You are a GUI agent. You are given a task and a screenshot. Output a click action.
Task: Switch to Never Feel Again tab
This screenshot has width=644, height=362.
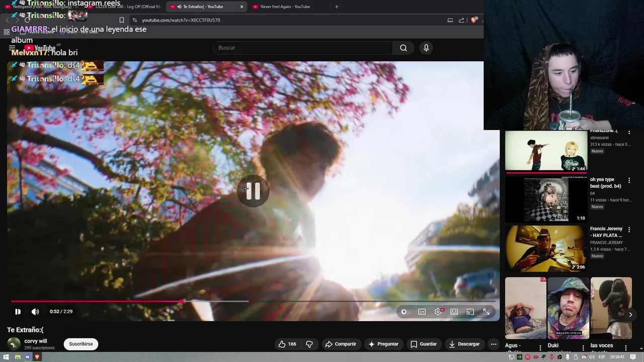click(285, 7)
